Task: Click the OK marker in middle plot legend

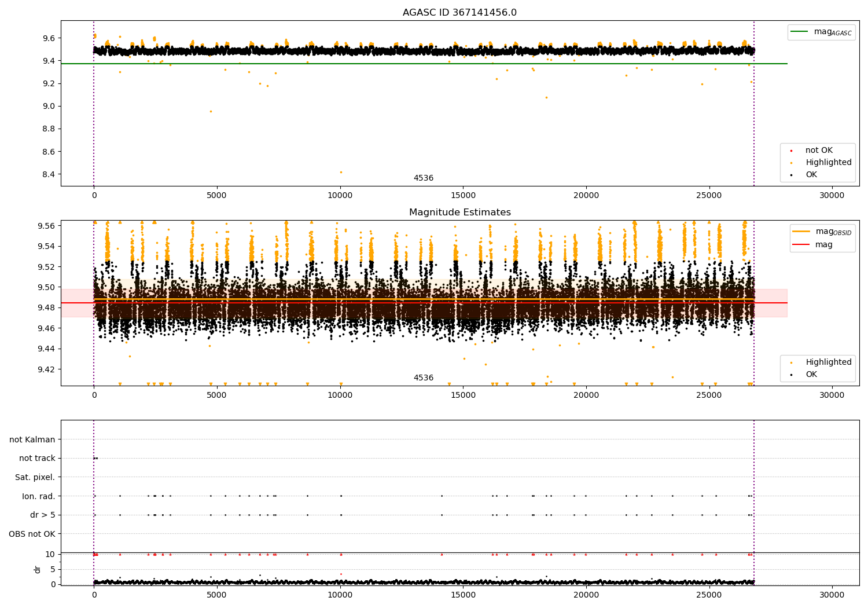Action: click(x=791, y=375)
